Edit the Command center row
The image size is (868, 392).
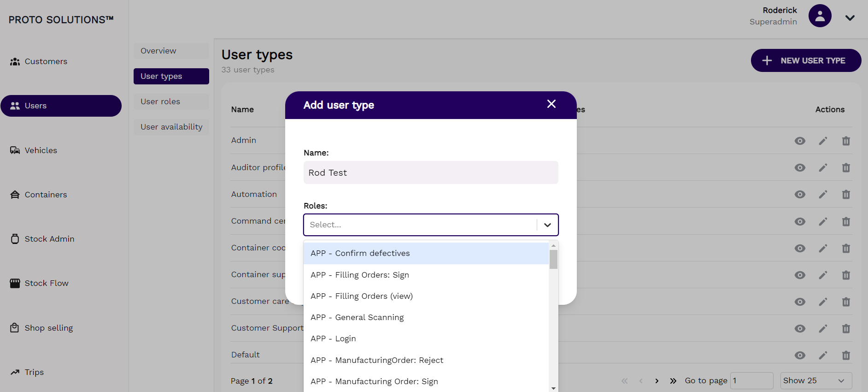[823, 221]
